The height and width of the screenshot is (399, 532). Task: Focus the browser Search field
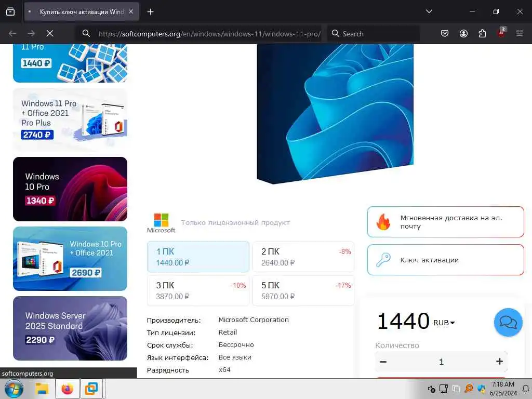[x=373, y=34]
